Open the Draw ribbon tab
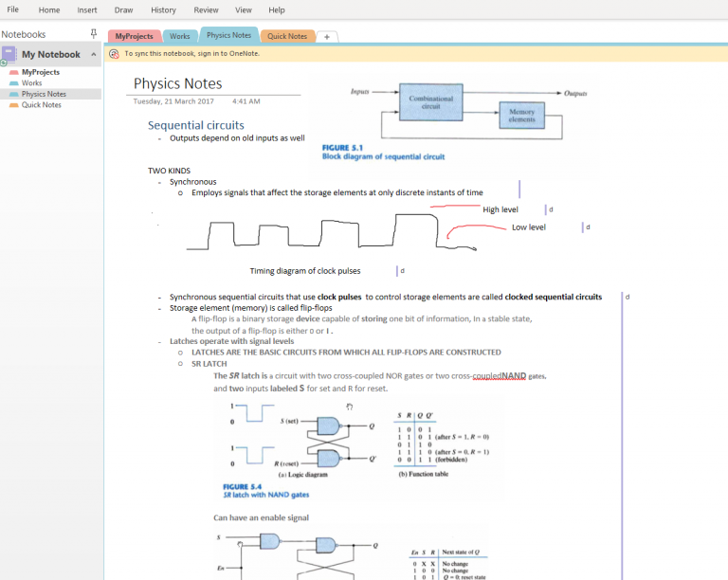Image resolution: width=728 pixels, height=580 pixels. click(x=123, y=9)
